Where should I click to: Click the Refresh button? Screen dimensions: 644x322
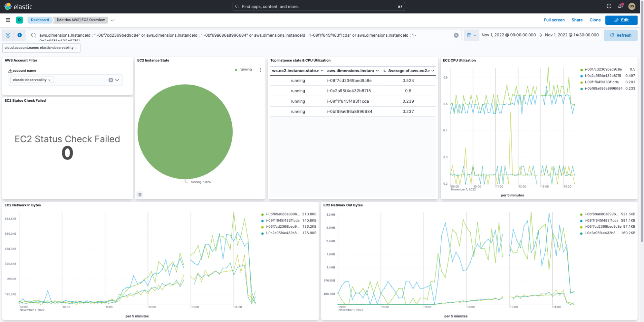(x=620, y=35)
